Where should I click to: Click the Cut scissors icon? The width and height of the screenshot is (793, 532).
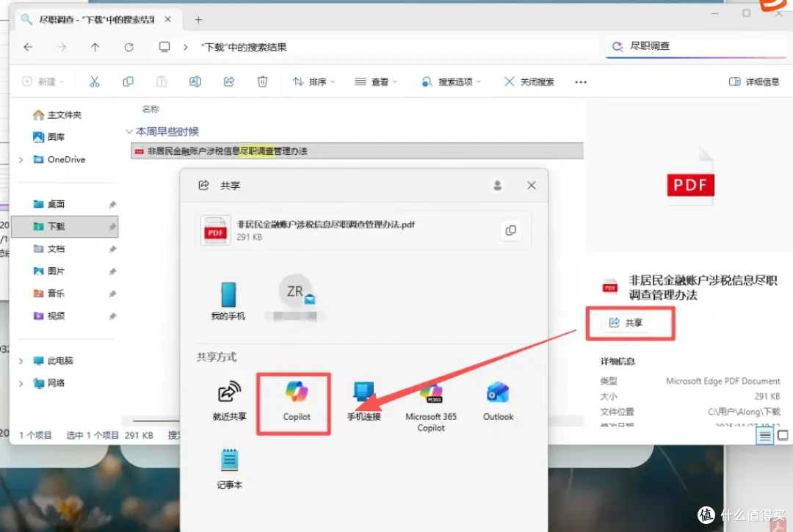pyautogui.click(x=95, y=81)
